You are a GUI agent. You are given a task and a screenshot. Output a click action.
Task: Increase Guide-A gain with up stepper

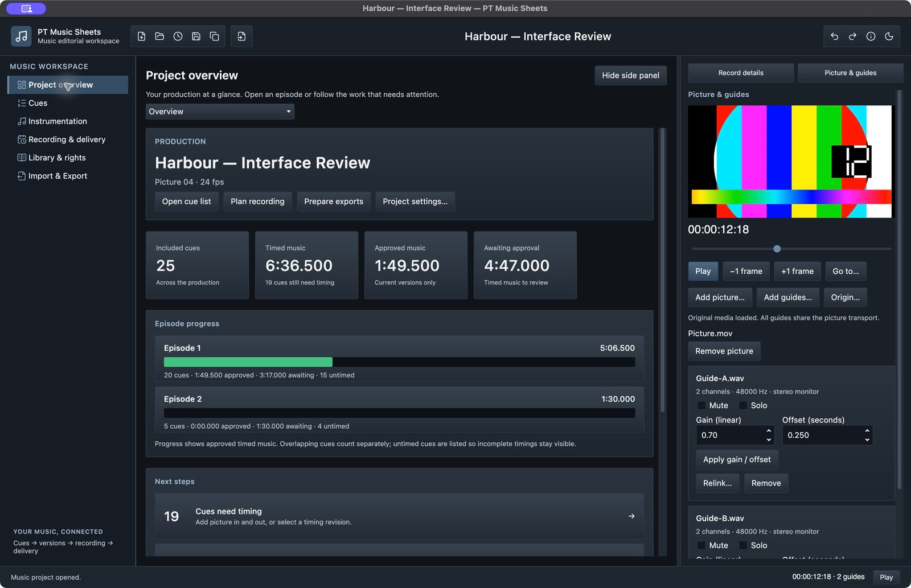point(769,430)
